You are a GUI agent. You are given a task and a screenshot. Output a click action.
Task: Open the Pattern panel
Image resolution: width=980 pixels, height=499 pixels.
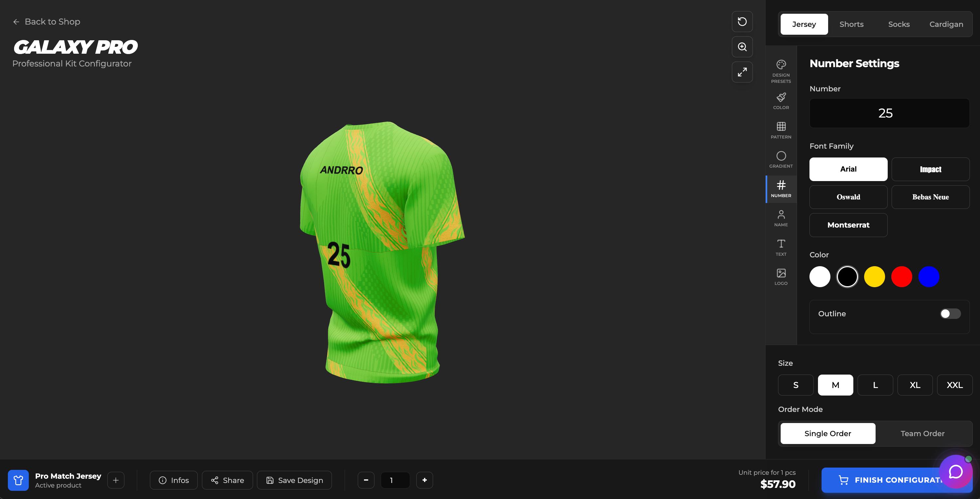click(x=781, y=130)
